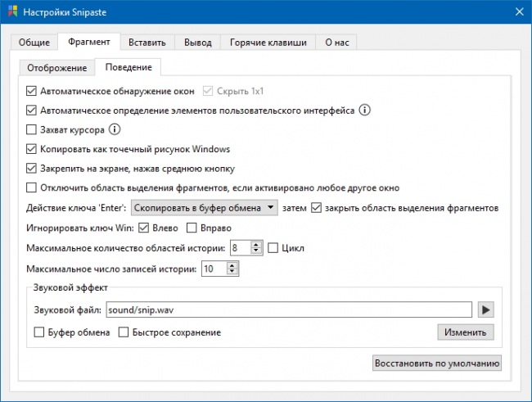This screenshot has height=402, width=532.
Task: Click the sound file path field
Action: click(x=289, y=309)
